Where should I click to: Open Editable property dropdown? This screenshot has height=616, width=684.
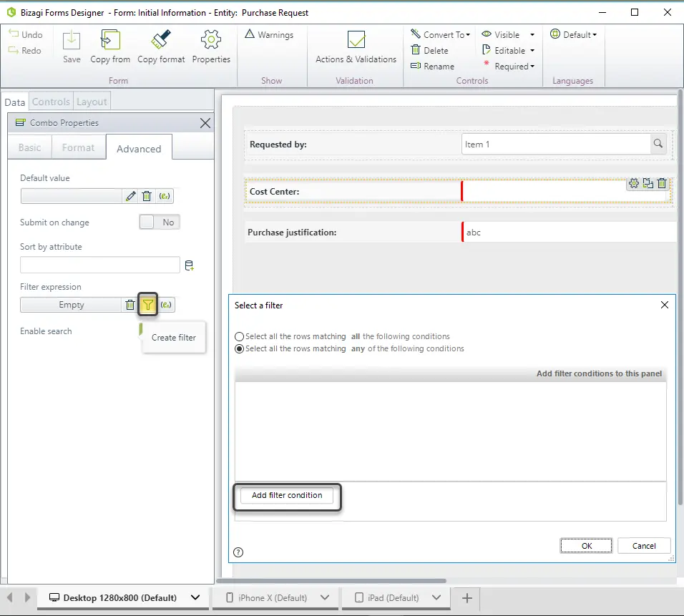click(x=532, y=50)
